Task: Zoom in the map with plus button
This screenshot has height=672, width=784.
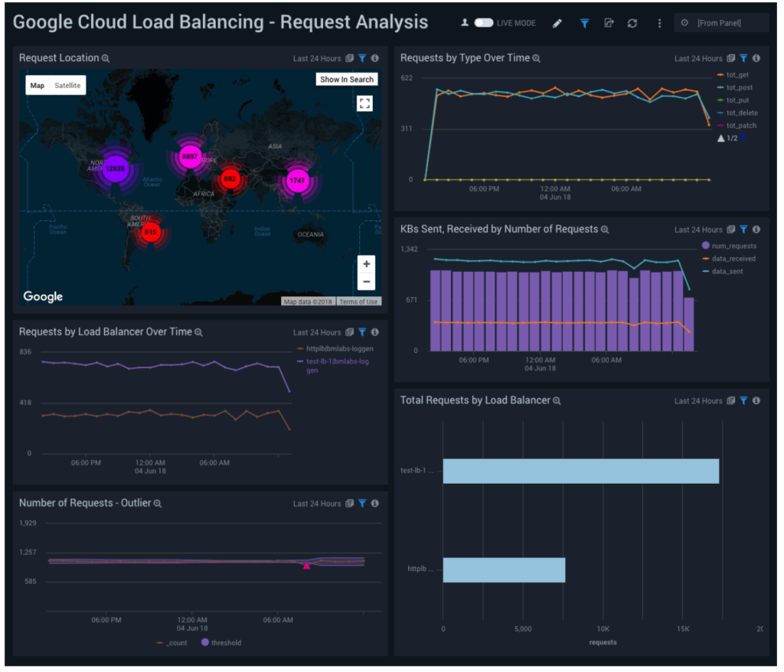Action: (367, 264)
